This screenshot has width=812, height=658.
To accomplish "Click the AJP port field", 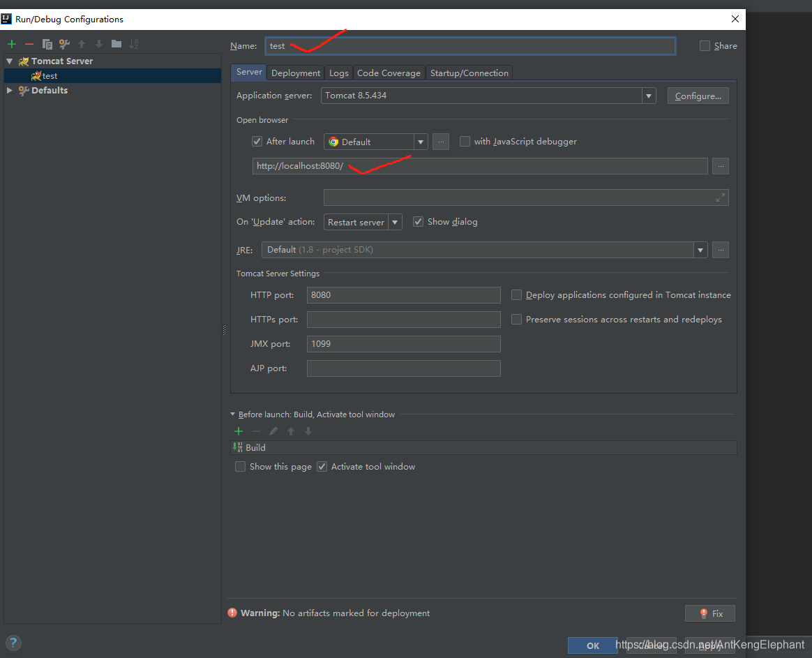I will pyautogui.click(x=403, y=368).
